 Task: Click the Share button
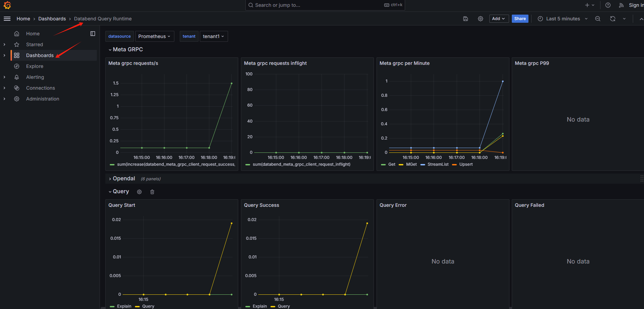[520, 19]
